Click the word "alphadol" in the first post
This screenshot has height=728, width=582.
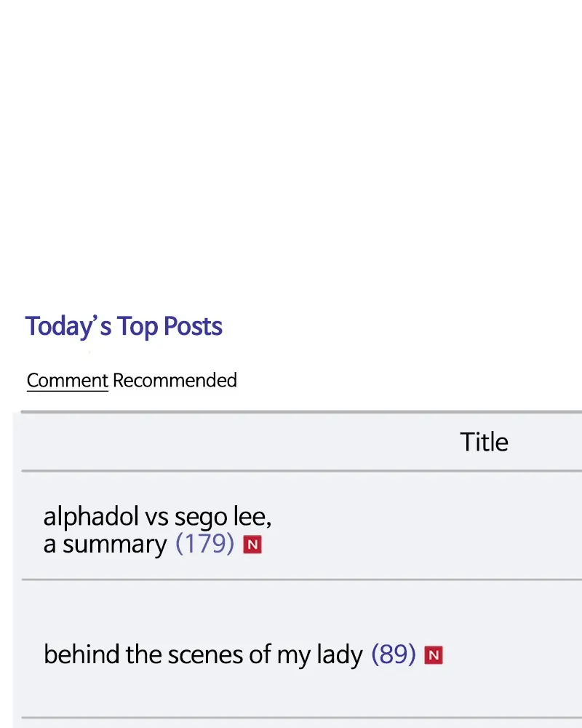[x=91, y=518]
